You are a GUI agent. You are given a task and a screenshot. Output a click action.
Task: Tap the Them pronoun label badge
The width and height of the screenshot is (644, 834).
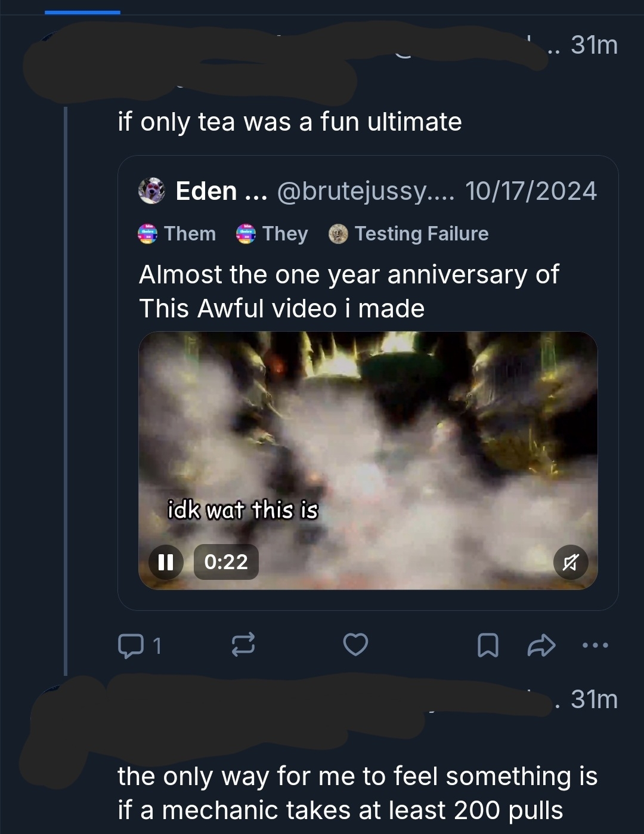pyautogui.click(x=178, y=234)
